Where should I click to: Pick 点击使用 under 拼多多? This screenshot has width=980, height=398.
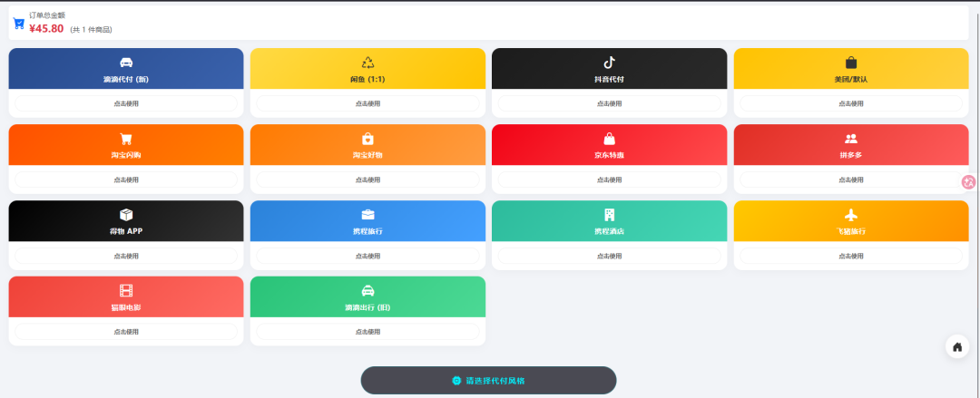pos(851,180)
